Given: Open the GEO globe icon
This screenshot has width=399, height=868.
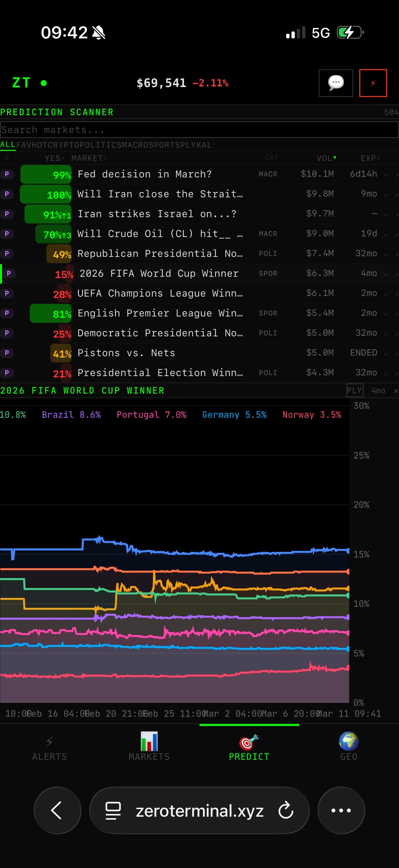Looking at the screenshot, I should (x=348, y=741).
